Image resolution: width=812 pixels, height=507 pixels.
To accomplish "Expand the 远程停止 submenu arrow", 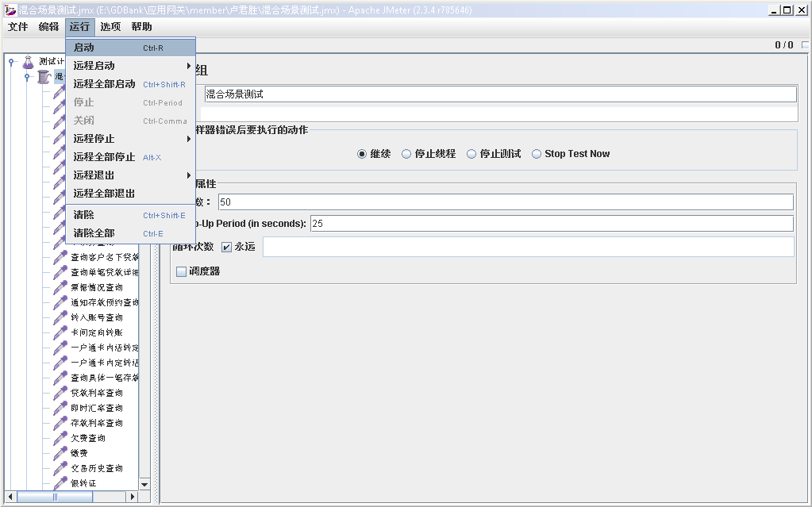I will (188, 139).
